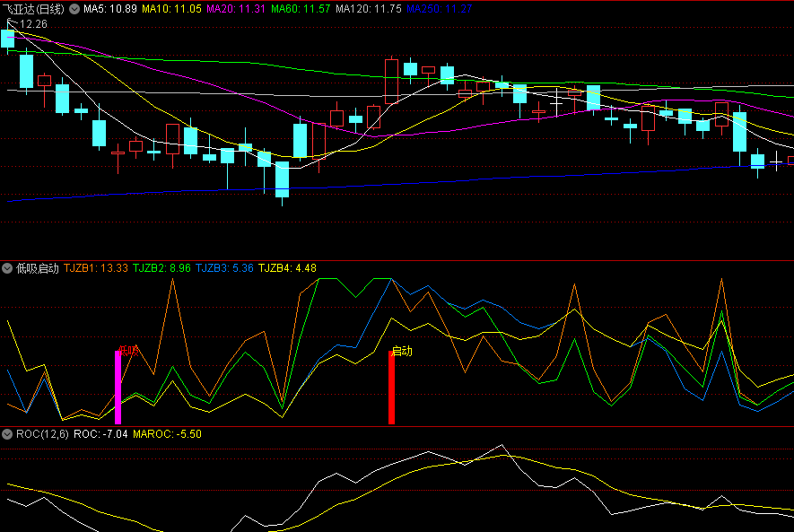Click the yellow 启动 text marker
The height and width of the screenshot is (532, 794).
coord(402,351)
